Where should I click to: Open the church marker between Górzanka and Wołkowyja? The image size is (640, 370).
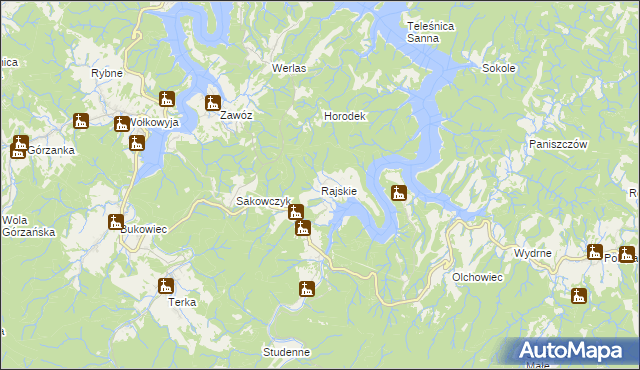click(x=81, y=121)
